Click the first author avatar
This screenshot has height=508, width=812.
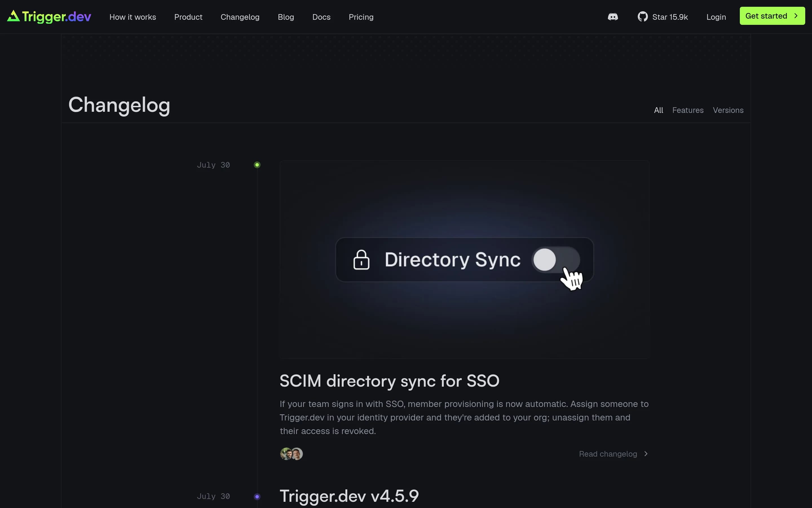tap(286, 454)
